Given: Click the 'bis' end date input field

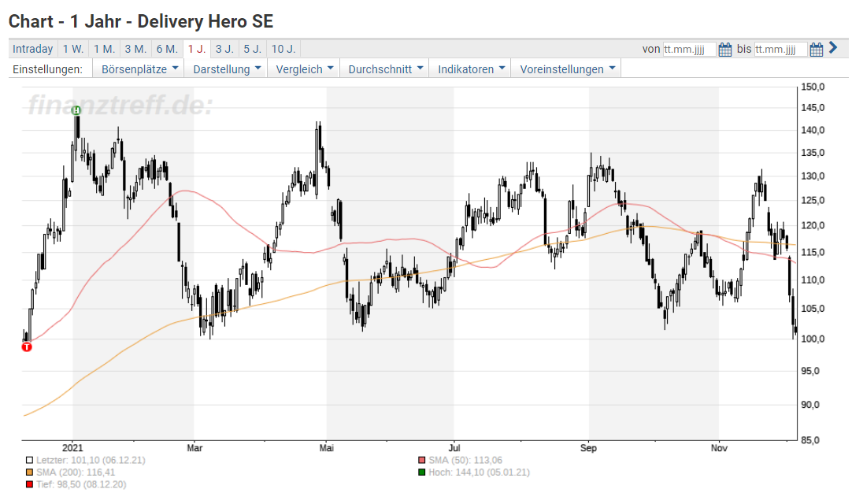Looking at the screenshot, I should pos(780,50).
